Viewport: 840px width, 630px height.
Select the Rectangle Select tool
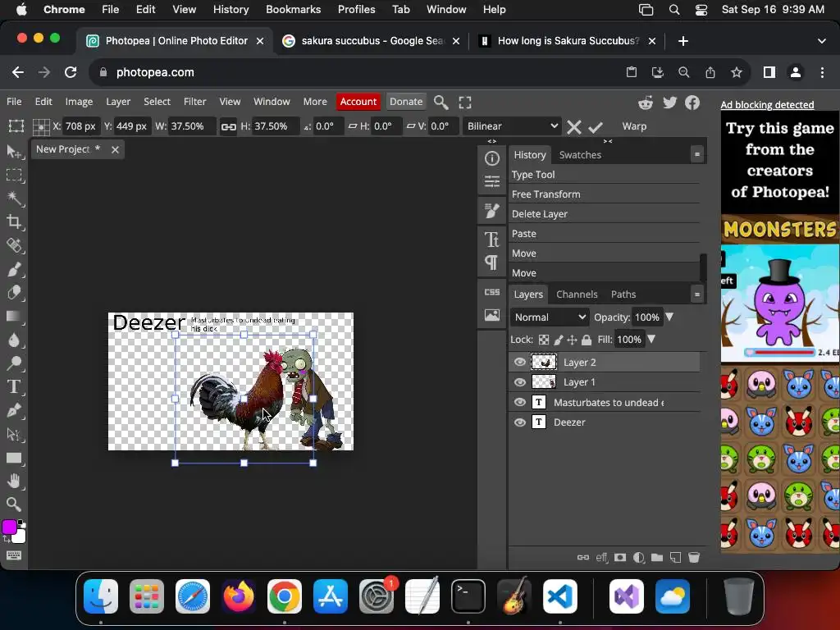pos(14,176)
